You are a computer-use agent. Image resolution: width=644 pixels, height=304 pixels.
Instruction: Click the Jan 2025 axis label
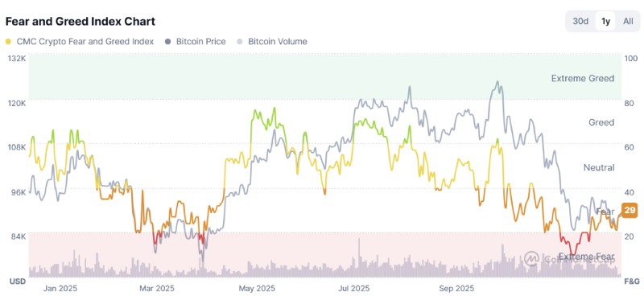coord(60,289)
